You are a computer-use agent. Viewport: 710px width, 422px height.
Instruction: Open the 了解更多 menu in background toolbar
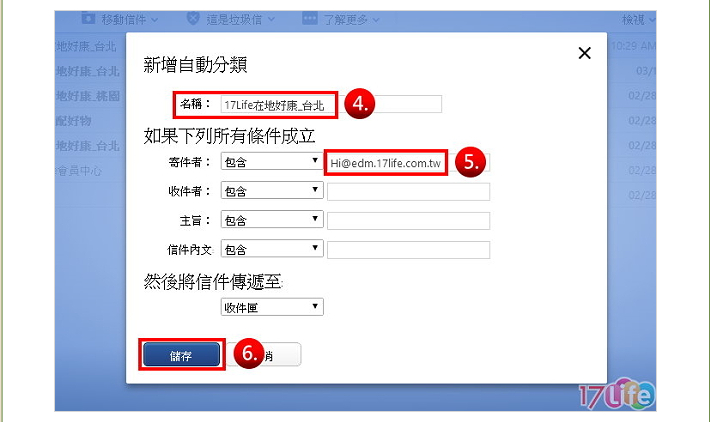click(x=351, y=19)
